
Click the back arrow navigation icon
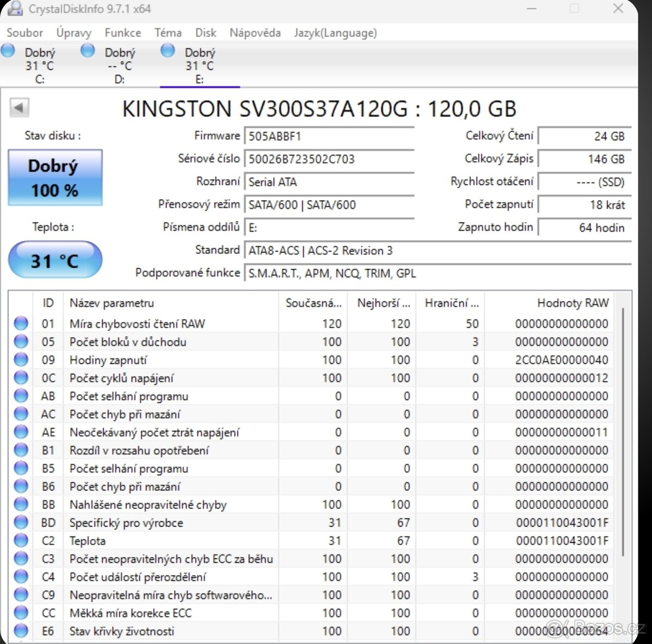[20, 107]
